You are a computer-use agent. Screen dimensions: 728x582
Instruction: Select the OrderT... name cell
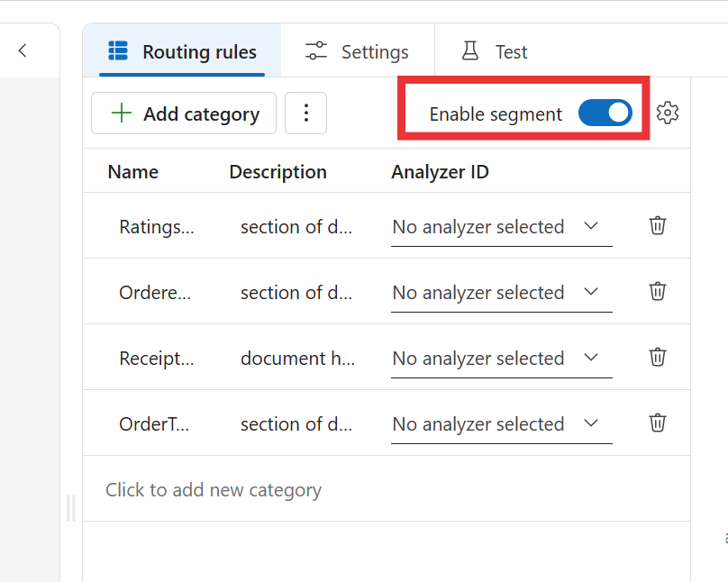pyautogui.click(x=154, y=424)
